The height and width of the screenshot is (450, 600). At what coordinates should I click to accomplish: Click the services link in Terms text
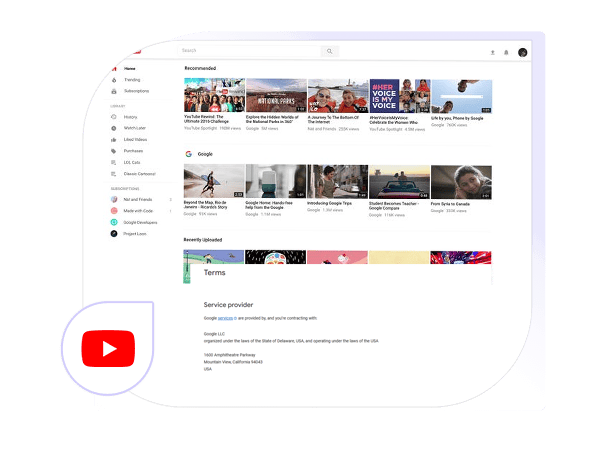[225, 318]
